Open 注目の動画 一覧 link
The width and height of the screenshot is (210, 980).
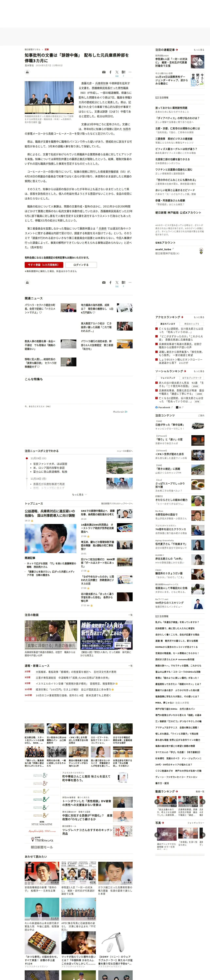[130, 615]
